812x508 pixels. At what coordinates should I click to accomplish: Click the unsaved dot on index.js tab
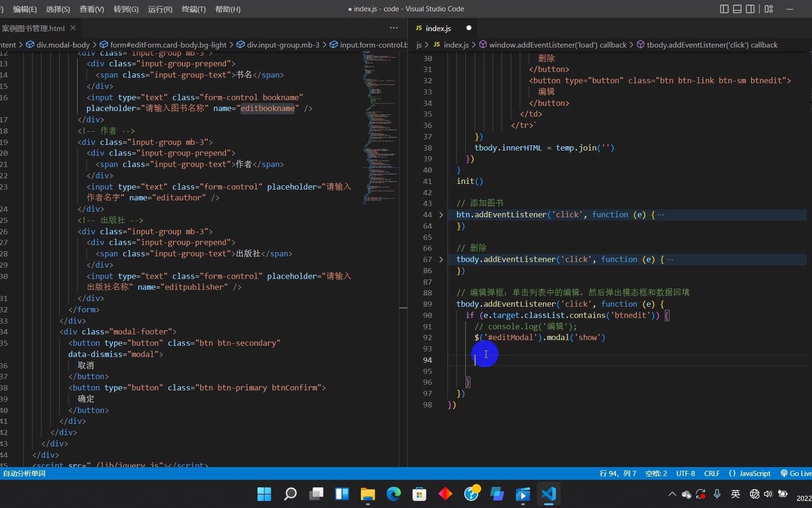[468, 28]
